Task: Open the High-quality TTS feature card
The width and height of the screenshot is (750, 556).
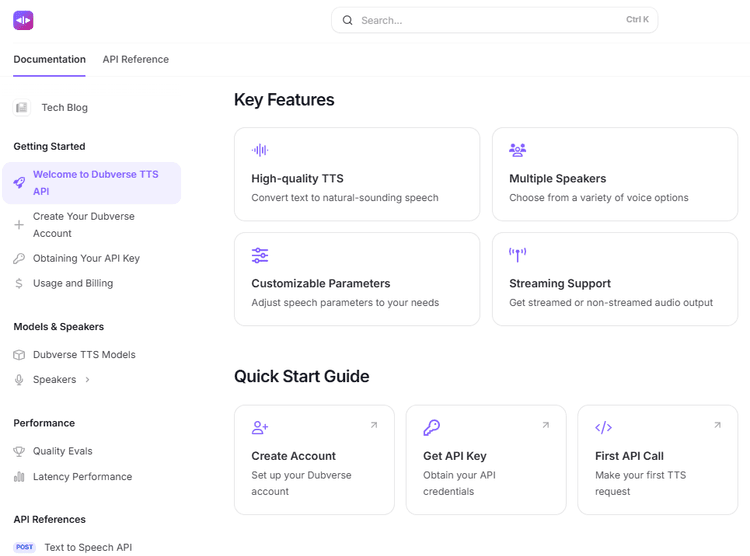Action: click(356, 174)
